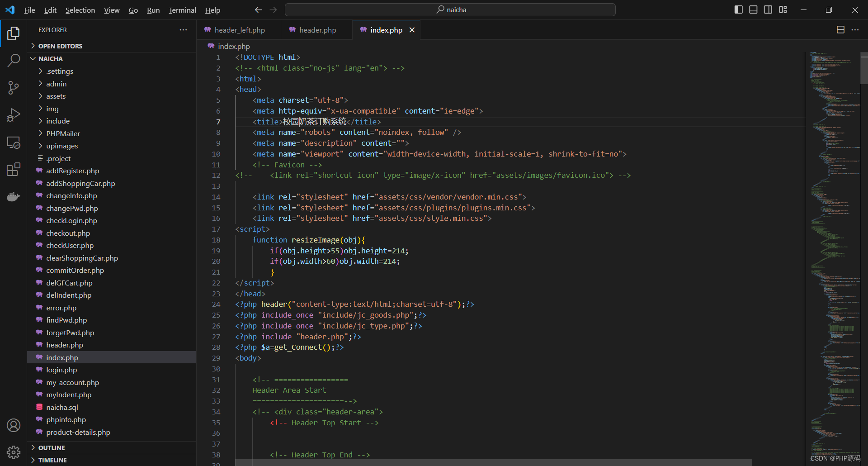This screenshot has width=868, height=466.
Task: Open the Terminal menu
Action: tap(182, 10)
